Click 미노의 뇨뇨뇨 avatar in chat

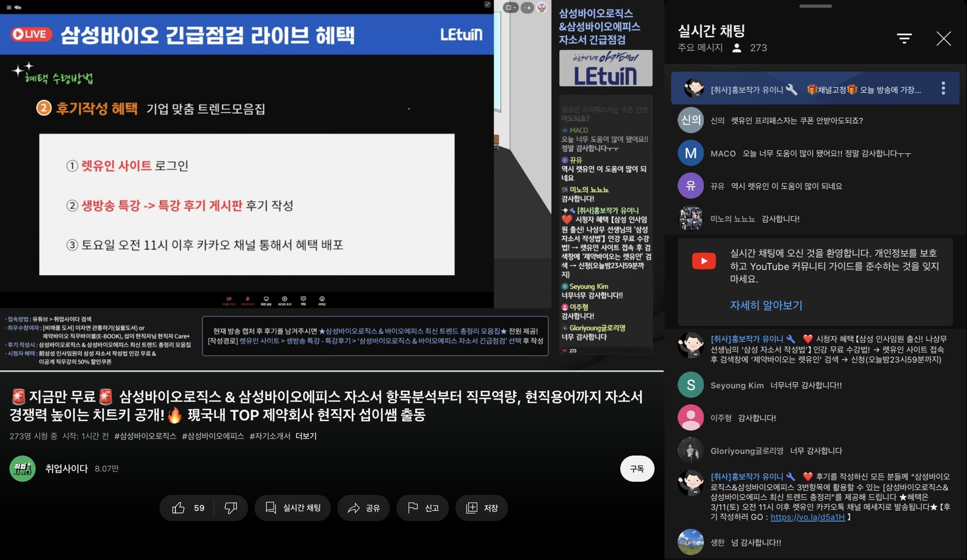point(691,218)
